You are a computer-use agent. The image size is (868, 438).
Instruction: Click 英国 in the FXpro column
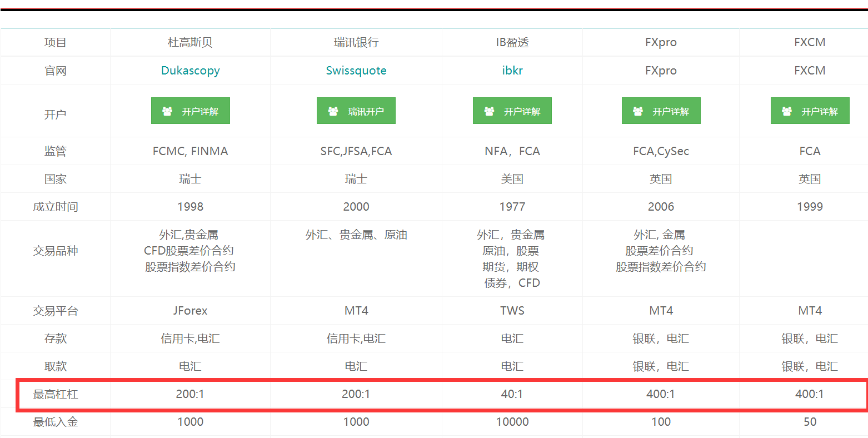point(661,179)
